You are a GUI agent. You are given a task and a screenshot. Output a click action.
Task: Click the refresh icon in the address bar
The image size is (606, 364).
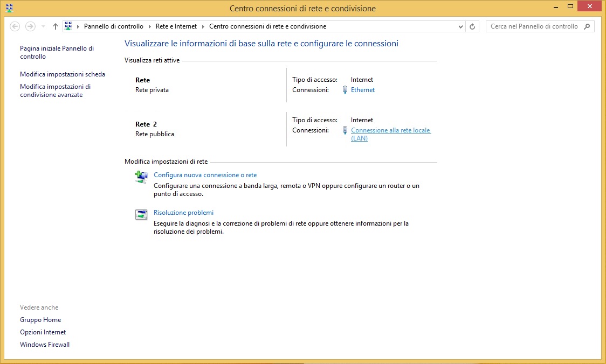click(472, 26)
